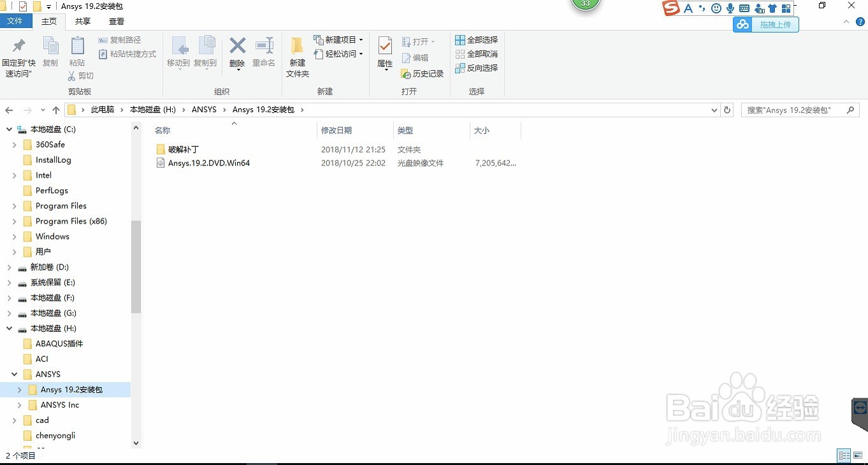This screenshot has height=465, width=868.
Task: Open the Move to command
Action: pyautogui.click(x=178, y=52)
